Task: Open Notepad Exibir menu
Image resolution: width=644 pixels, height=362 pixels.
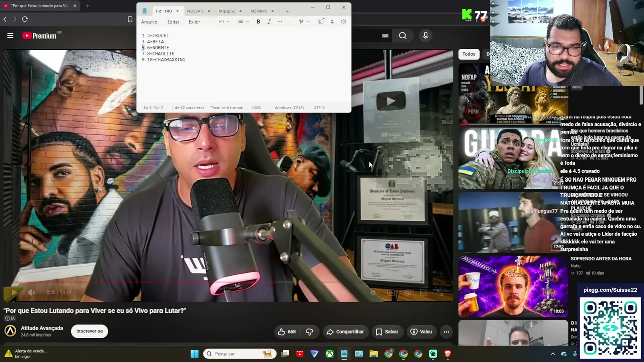Action: (194, 22)
